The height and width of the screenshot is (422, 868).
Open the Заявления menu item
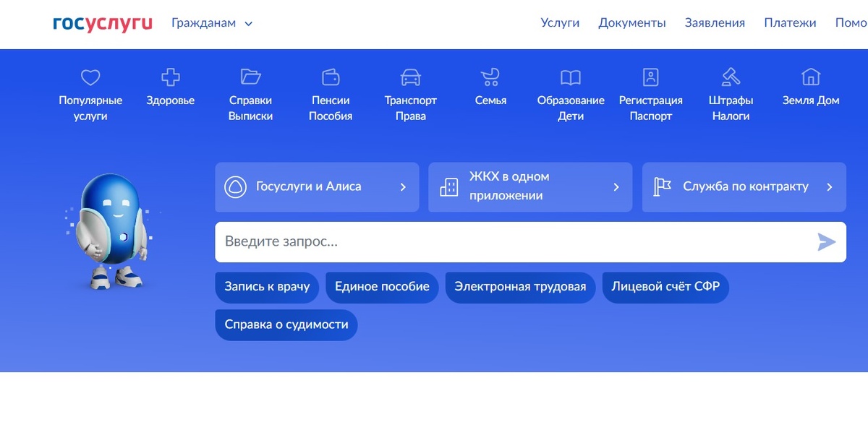click(x=715, y=23)
